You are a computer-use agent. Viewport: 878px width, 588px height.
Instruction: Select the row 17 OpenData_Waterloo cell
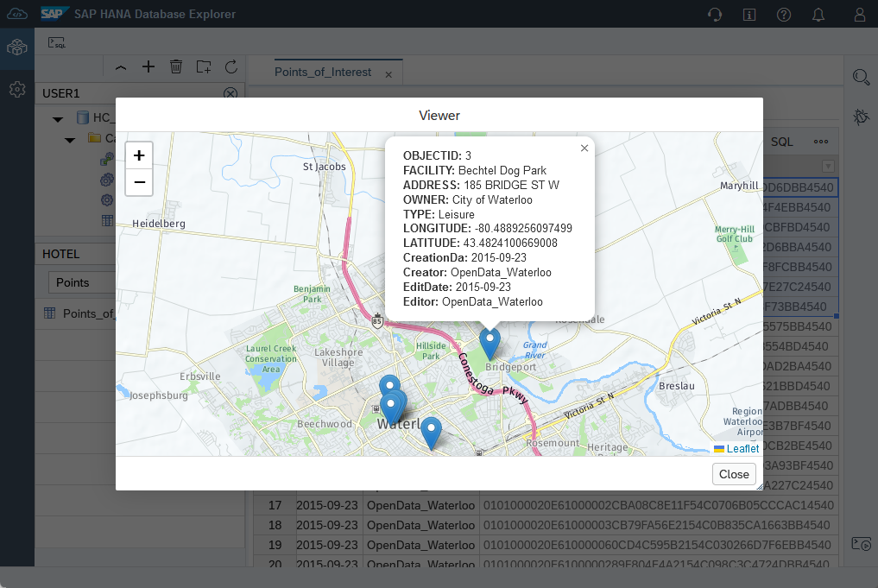(420, 505)
